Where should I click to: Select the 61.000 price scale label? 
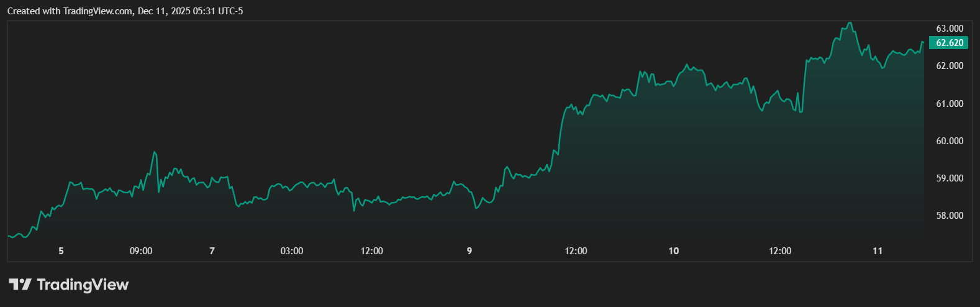coord(950,103)
